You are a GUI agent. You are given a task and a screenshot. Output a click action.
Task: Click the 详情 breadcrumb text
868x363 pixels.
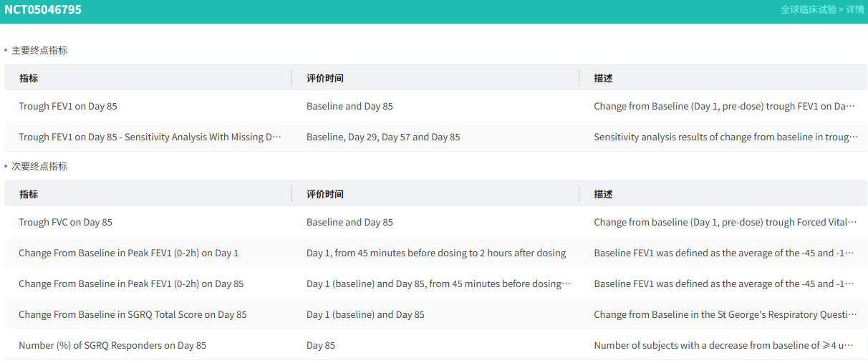855,10
